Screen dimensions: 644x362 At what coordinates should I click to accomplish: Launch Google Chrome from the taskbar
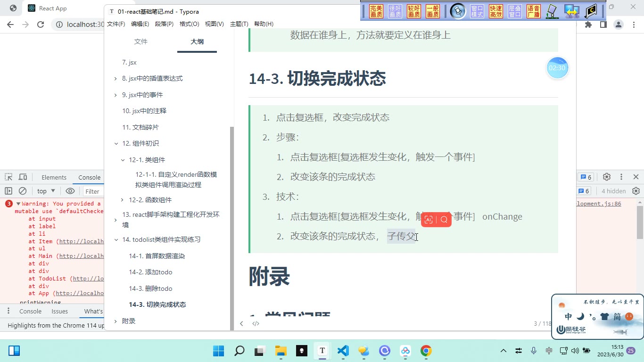426,351
